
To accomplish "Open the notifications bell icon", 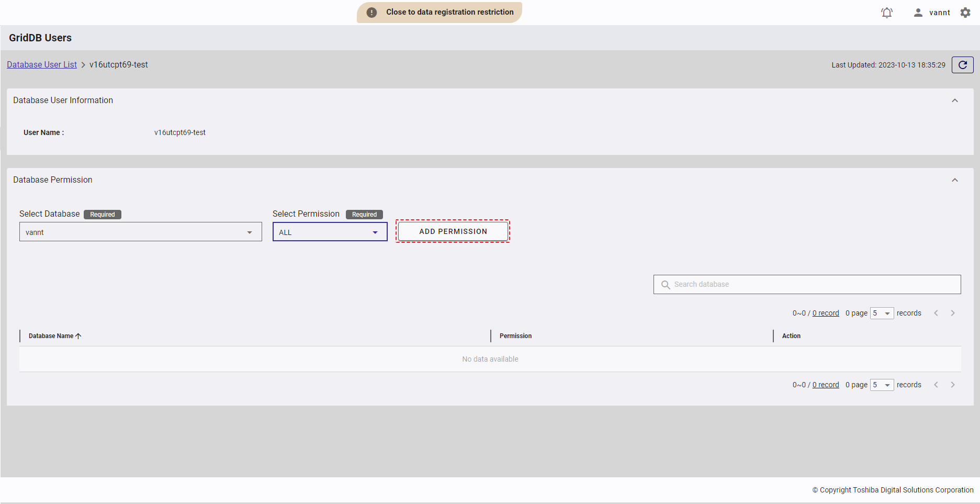I will pyautogui.click(x=886, y=13).
